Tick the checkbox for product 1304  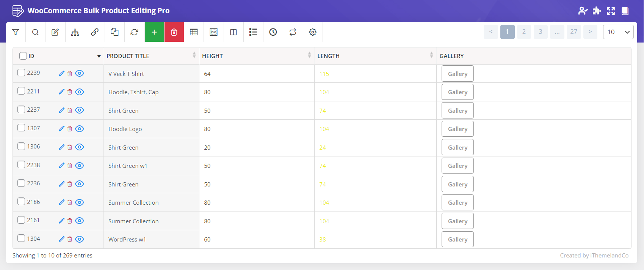[21, 238]
